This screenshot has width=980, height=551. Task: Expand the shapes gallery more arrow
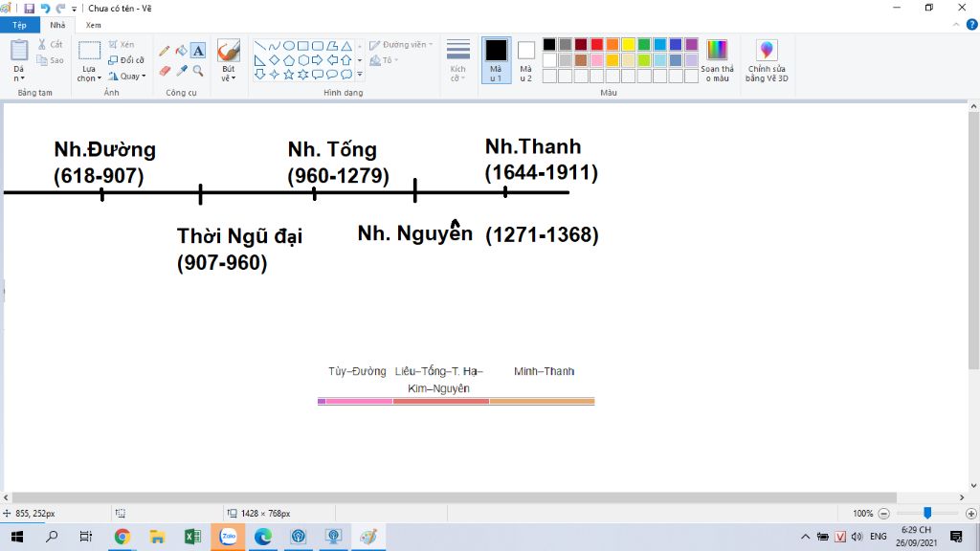[360, 75]
